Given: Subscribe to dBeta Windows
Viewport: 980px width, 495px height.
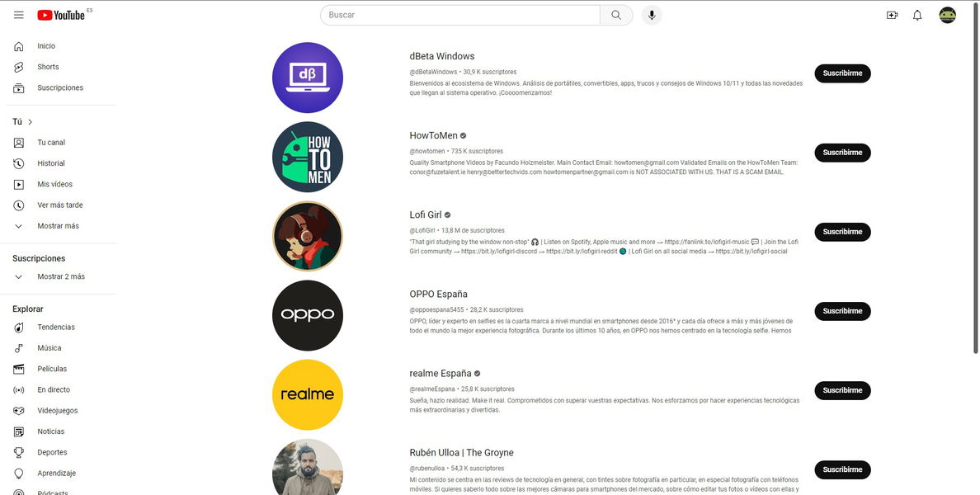Looking at the screenshot, I should point(842,73).
